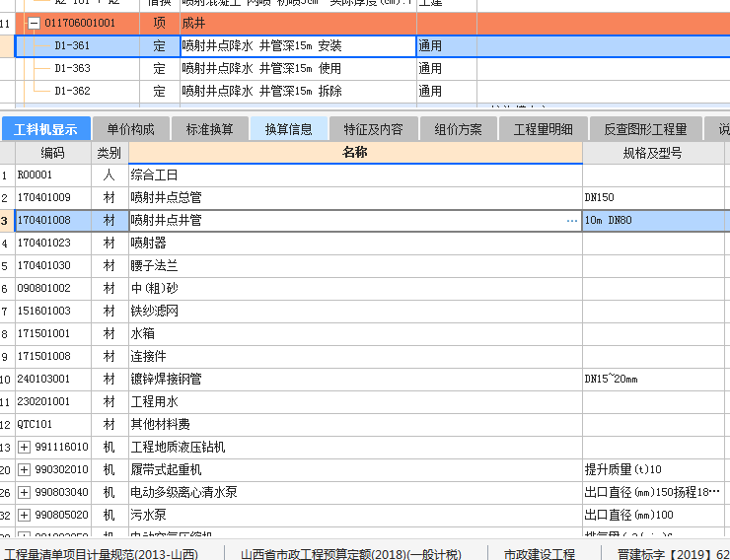
Task: Click code cell R00001
Action: (53, 175)
